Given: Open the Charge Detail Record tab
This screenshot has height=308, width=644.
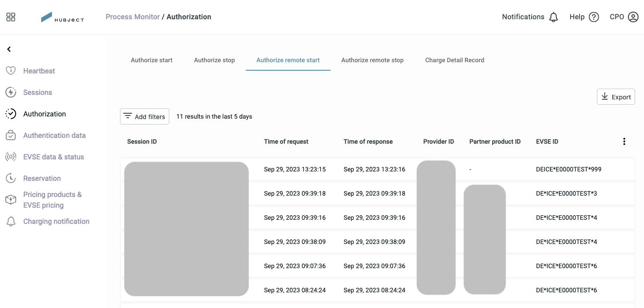Looking at the screenshot, I should [x=455, y=60].
